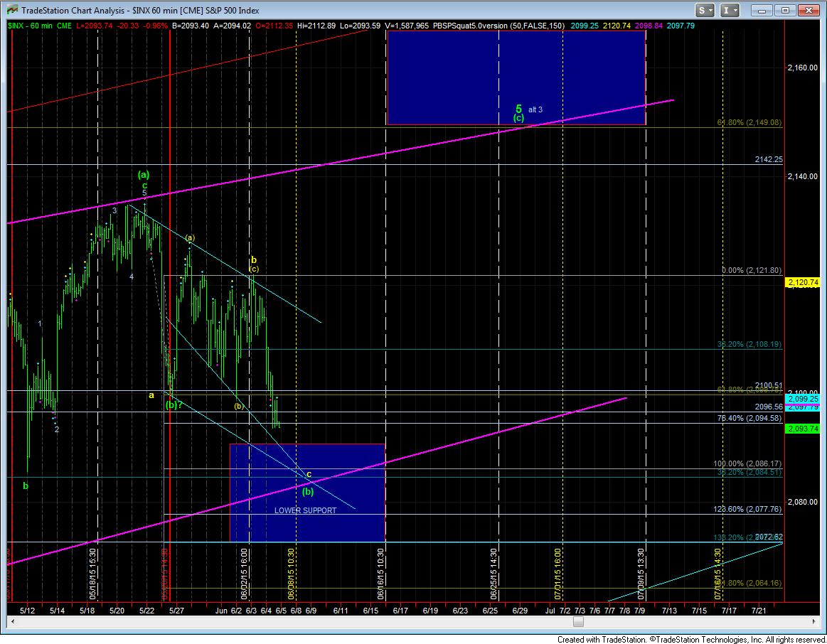Click the 2096.56 horizontal line label
This screenshot has height=644, width=827.
(x=769, y=407)
